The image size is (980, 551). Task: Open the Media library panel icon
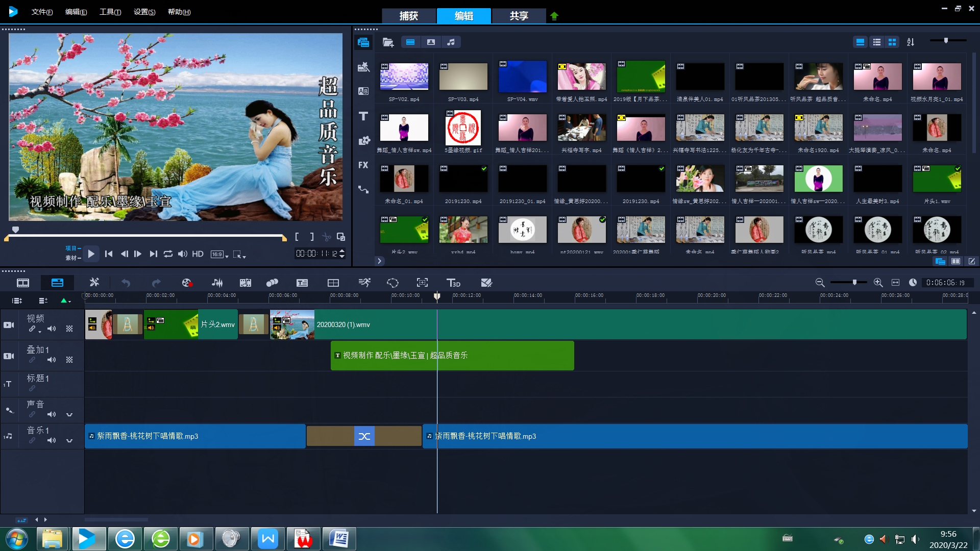point(363,42)
